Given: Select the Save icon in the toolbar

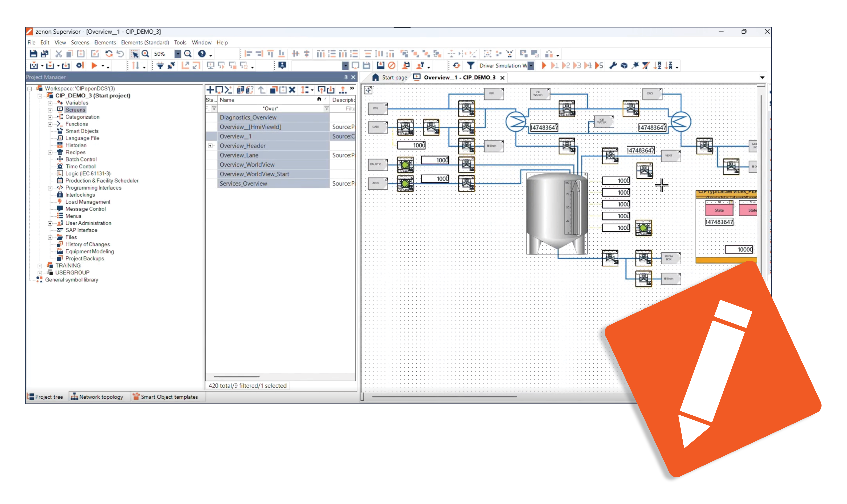Looking at the screenshot, I should click(x=33, y=54).
